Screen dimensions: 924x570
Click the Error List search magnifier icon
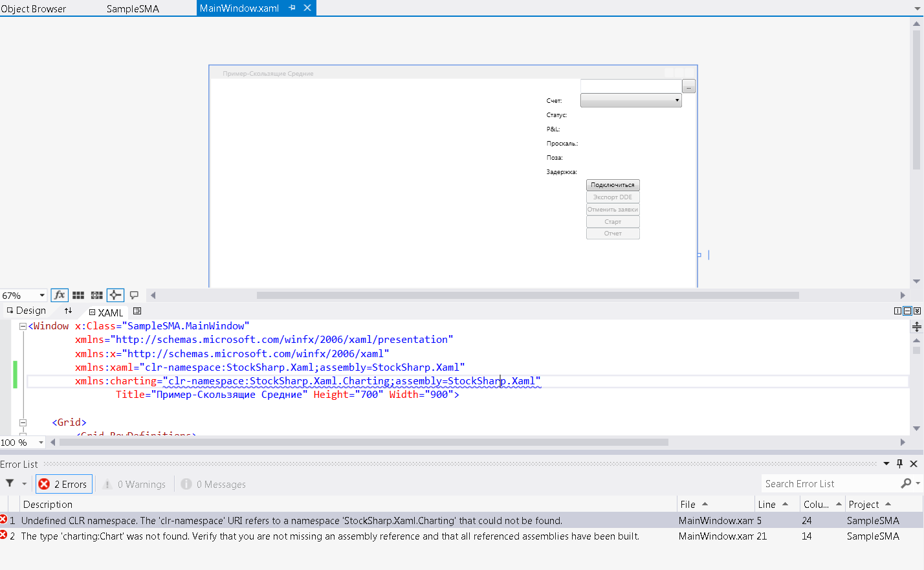pos(906,483)
